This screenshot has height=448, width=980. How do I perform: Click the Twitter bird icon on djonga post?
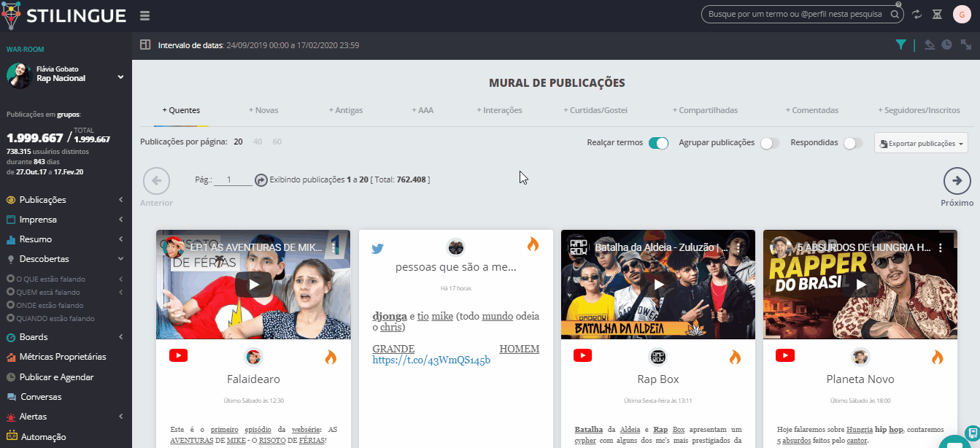[x=377, y=248]
